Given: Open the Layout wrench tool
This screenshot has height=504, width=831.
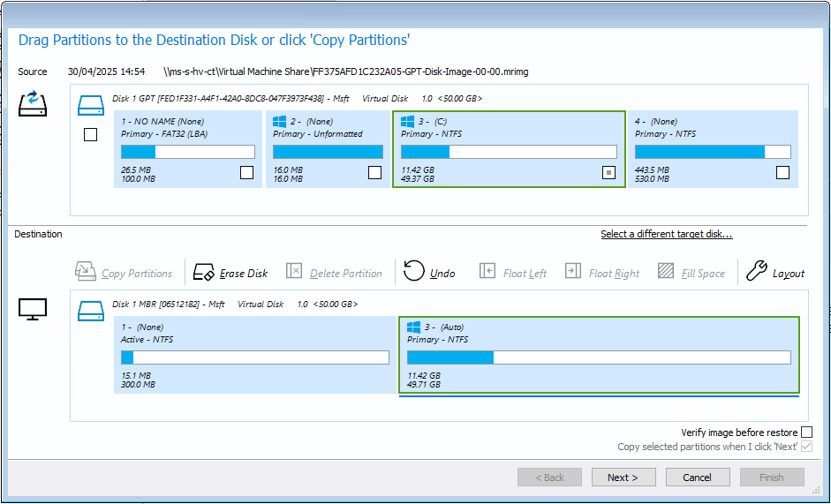Looking at the screenshot, I should pyautogui.click(x=756, y=271).
